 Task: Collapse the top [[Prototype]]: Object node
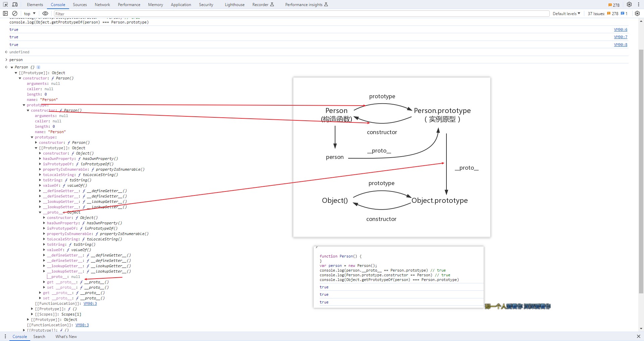(x=16, y=73)
